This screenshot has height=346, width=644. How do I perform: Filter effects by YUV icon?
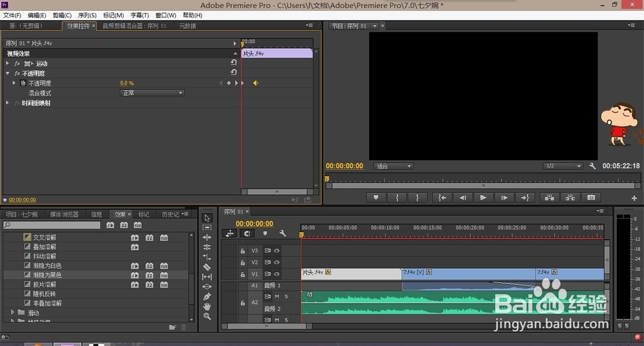click(x=138, y=225)
